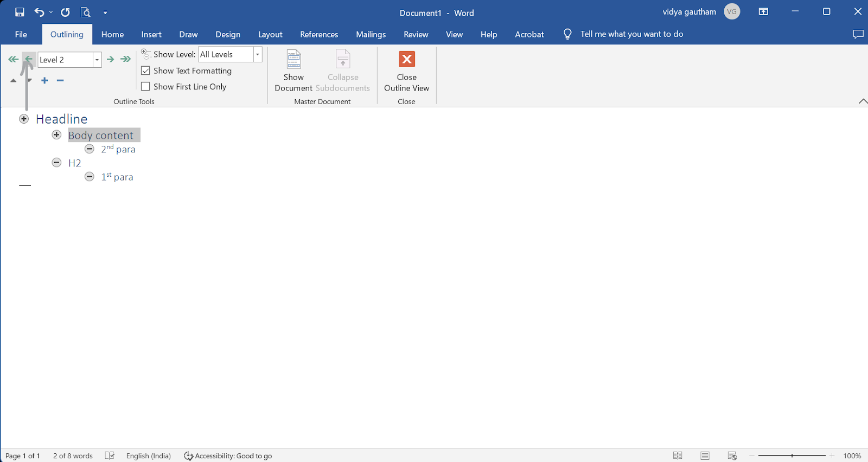Uncheck Show Text Formatting

tap(145, 70)
